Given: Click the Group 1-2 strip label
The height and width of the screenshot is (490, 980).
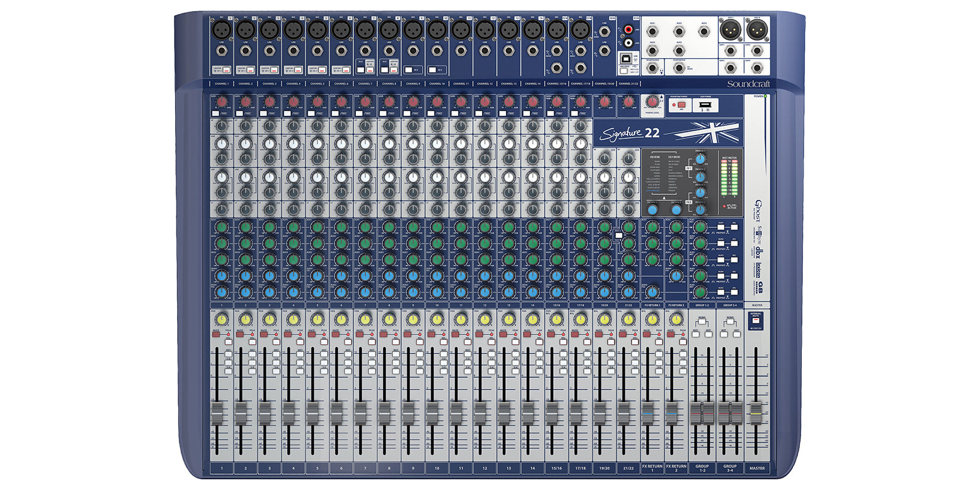Looking at the screenshot, I should pyautogui.click(x=702, y=467).
